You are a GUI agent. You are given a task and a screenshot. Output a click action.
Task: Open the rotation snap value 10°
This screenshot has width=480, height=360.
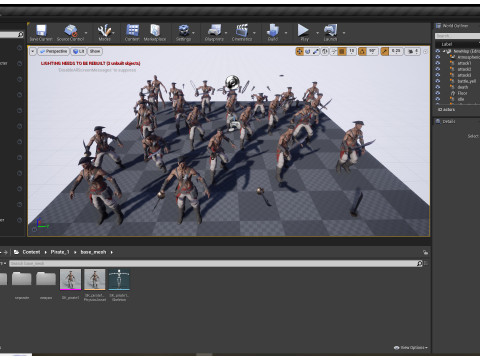(372, 51)
